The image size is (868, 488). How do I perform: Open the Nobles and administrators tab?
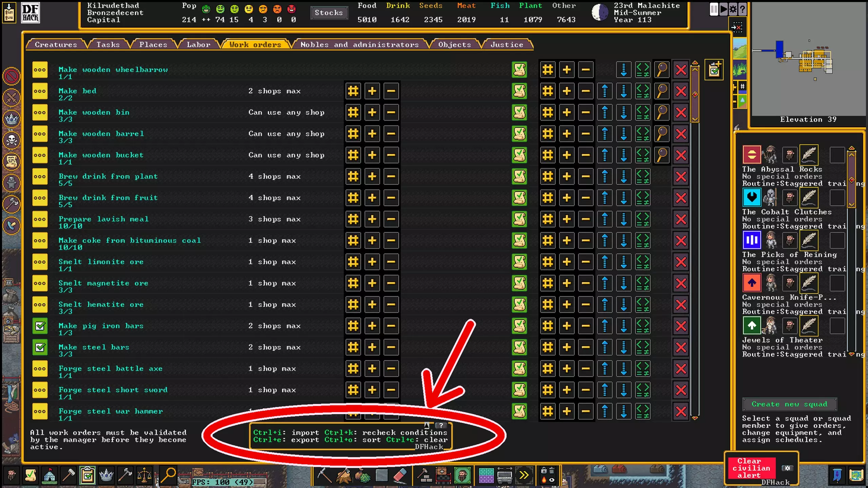[x=359, y=45]
